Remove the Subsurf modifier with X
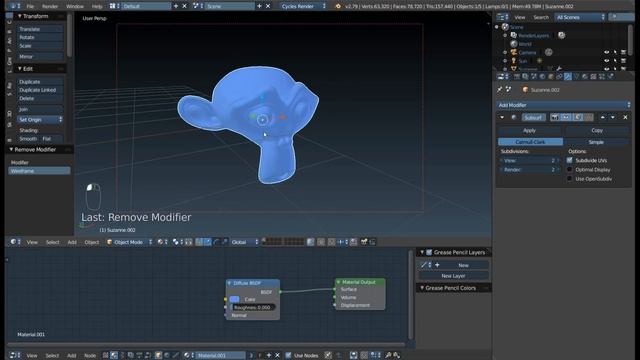The width and height of the screenshot is (640, 360). pos(625,117)
